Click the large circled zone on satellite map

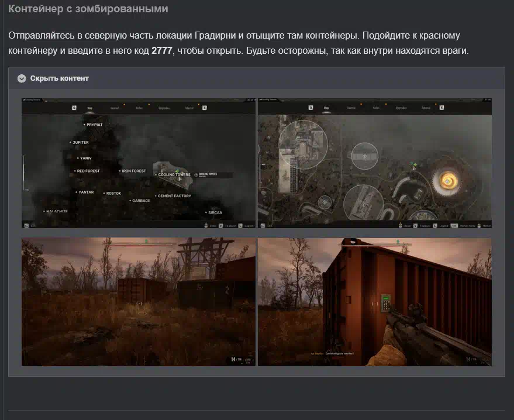point(301,140)
